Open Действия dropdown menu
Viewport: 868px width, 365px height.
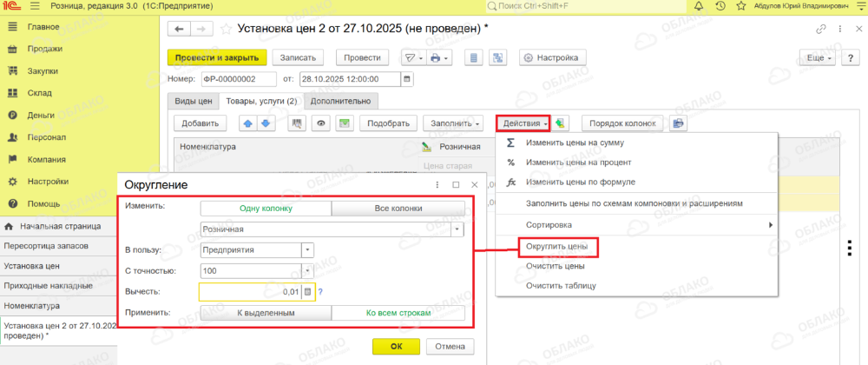coord(523,123)
